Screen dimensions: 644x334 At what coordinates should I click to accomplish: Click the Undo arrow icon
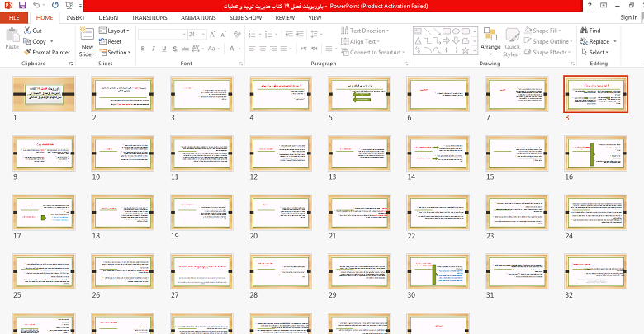pyautogui.click(x=36, y=5)
